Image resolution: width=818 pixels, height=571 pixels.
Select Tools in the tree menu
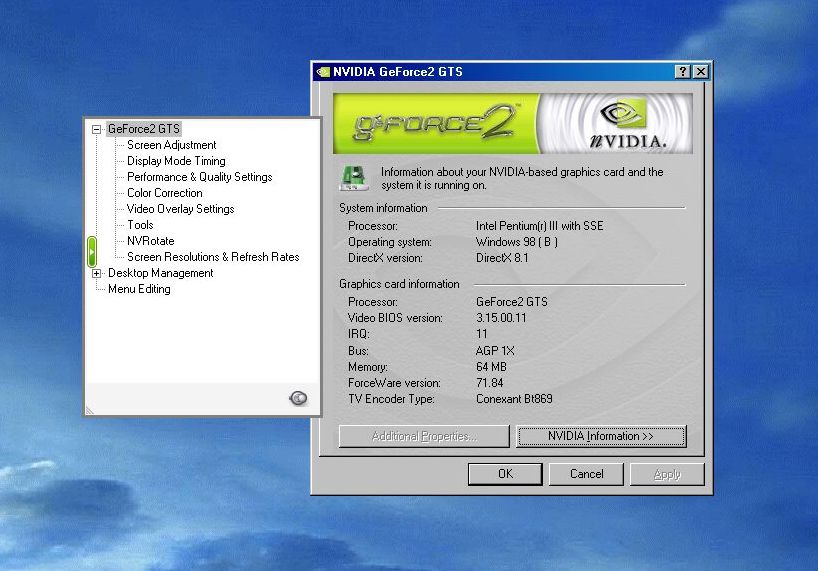tap(140, 225)
